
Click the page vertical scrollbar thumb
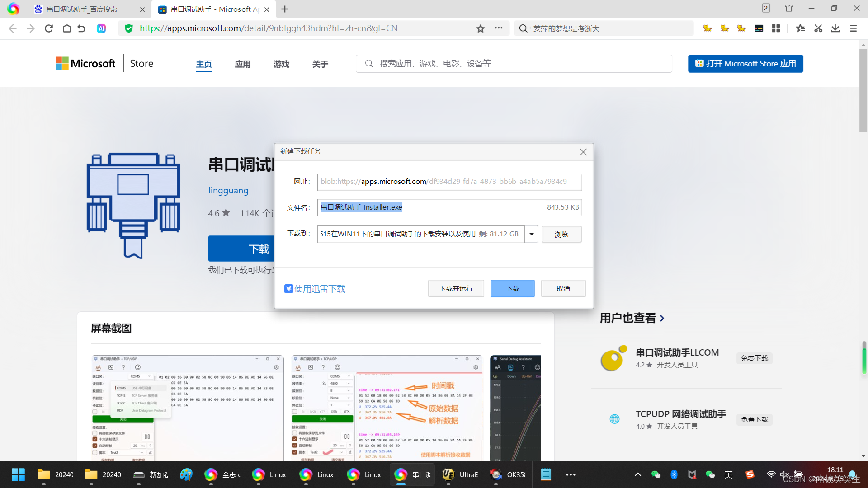[863, 90]
